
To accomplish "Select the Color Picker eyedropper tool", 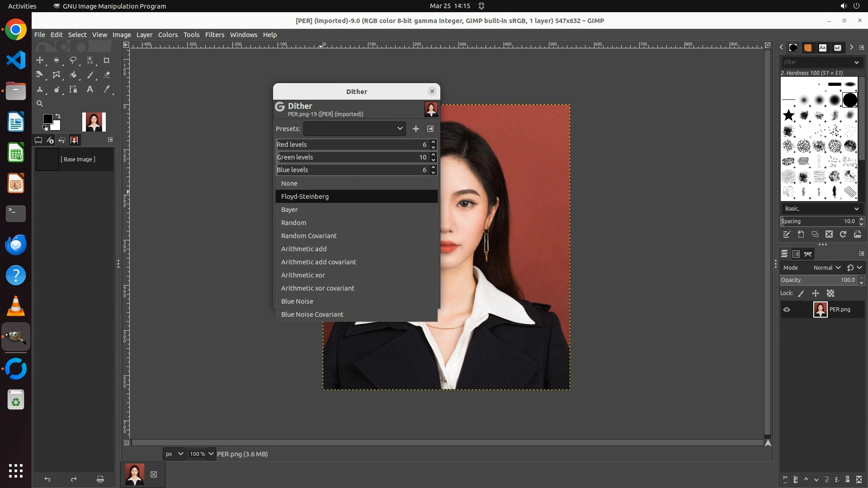I will point(107,89).
